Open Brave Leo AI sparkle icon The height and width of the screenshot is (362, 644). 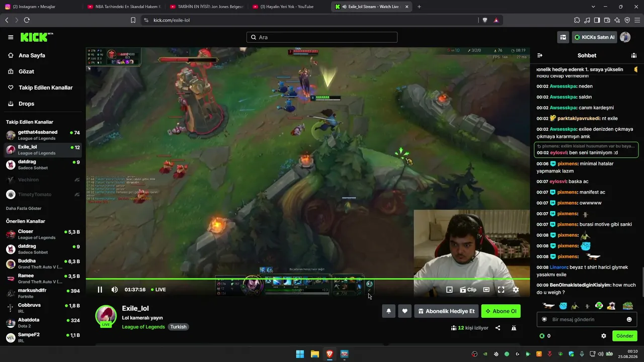click(617, 20)
